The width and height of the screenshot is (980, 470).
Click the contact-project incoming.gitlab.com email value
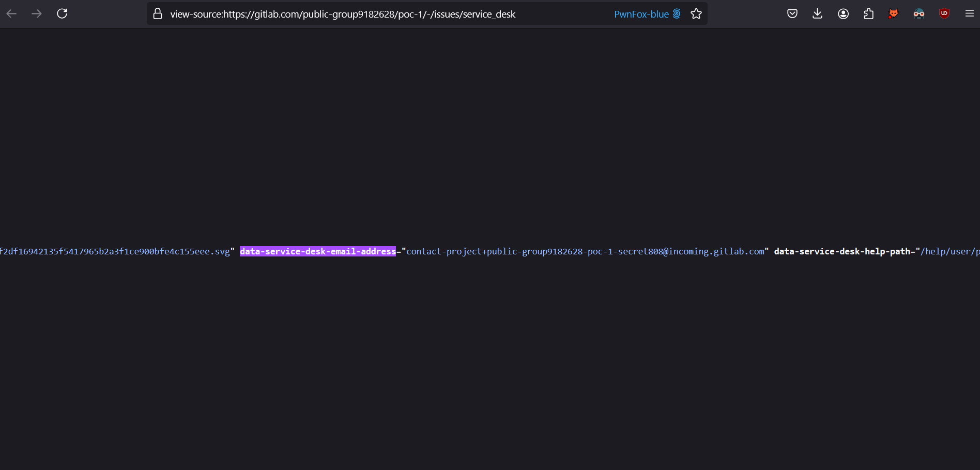point(585,251)
